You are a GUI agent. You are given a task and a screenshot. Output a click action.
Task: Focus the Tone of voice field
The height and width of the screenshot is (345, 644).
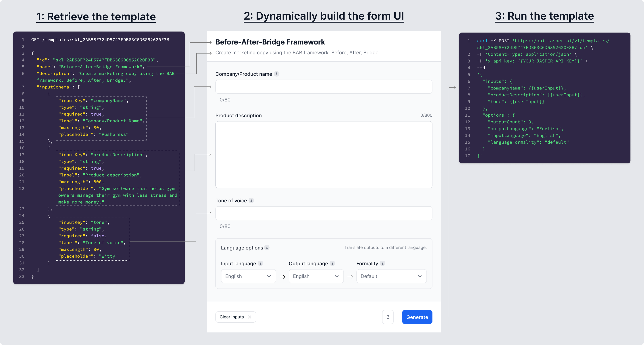pos(324,213)
